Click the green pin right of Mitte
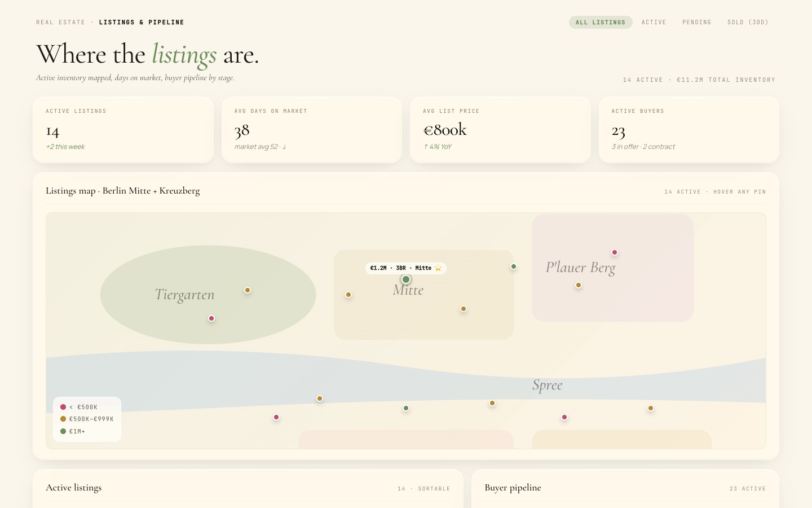 514,266
